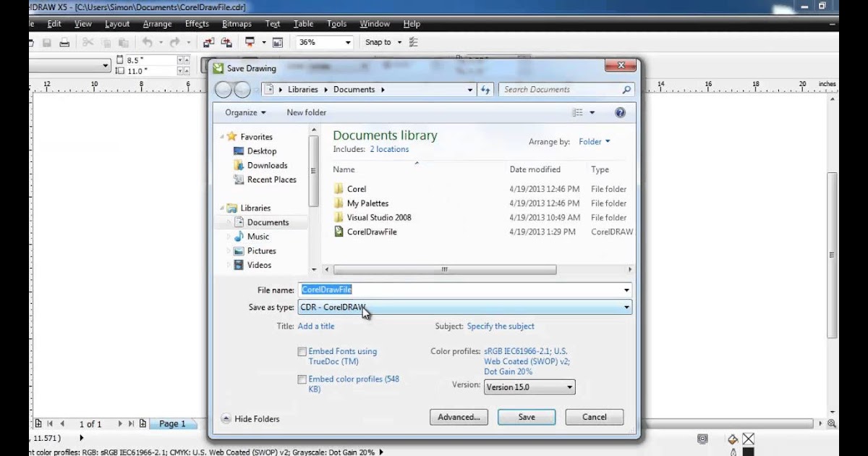Click Hide Folders button
Image resolution: width=868 pixels, height=456 pixels.
click(250, 418)
